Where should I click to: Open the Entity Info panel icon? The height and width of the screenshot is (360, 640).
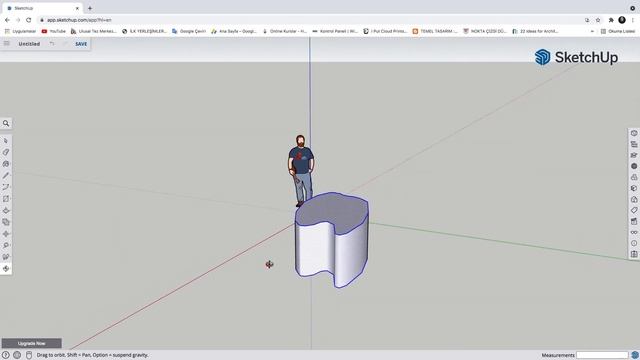pyautogui.click(x=634, y=133)
